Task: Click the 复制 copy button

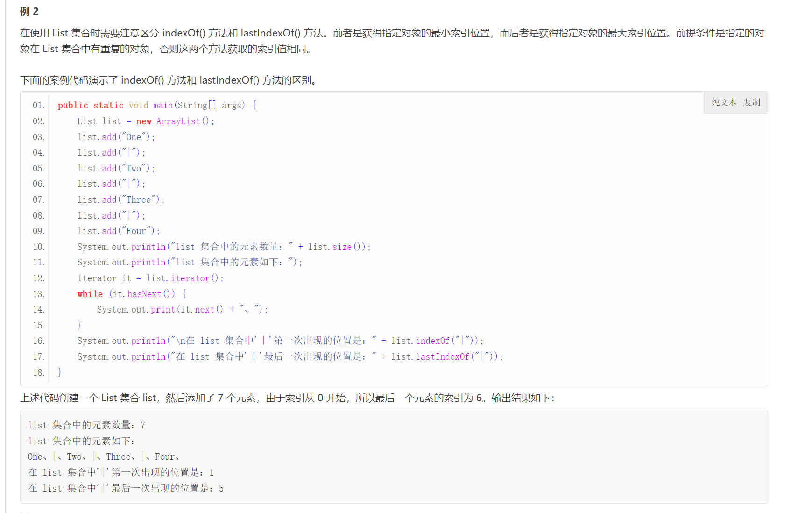Action: 752,102
